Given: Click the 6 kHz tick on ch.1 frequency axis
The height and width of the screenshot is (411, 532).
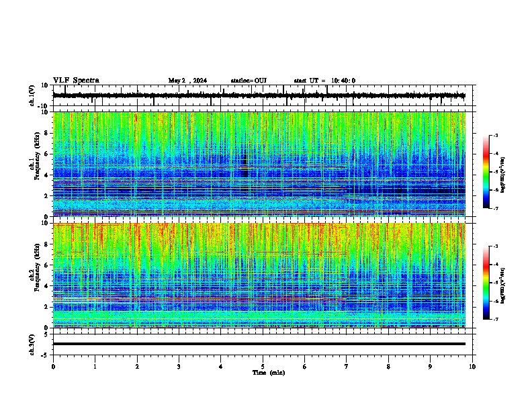Looking at the screenshot, I should [46, 154].
